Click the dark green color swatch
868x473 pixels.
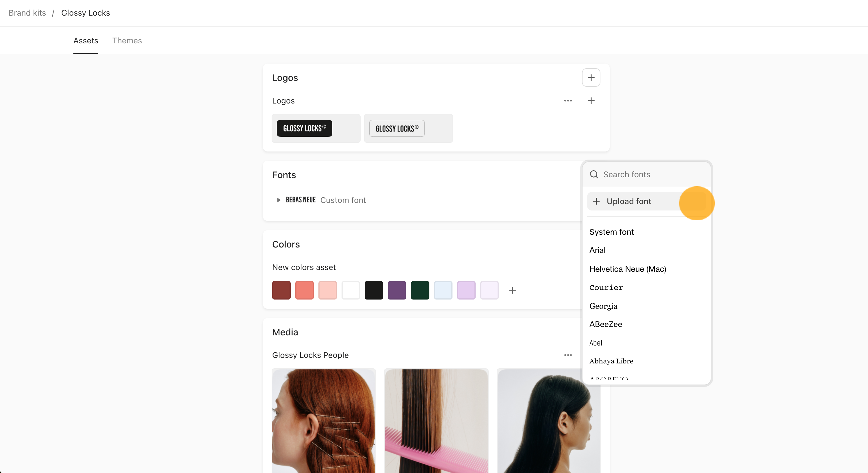pos(420,290)
